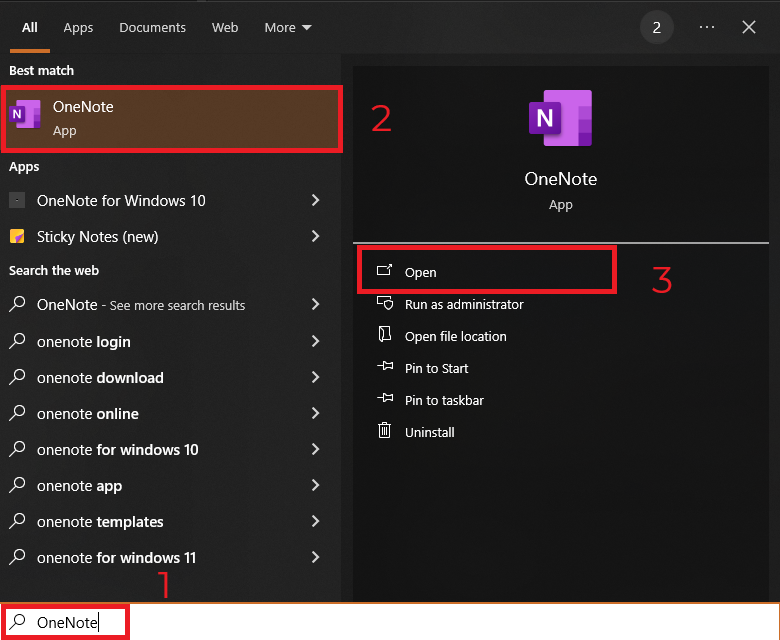780x640 pixels.
Task: Click search icon beside onenote app
Action: point(17,485)
